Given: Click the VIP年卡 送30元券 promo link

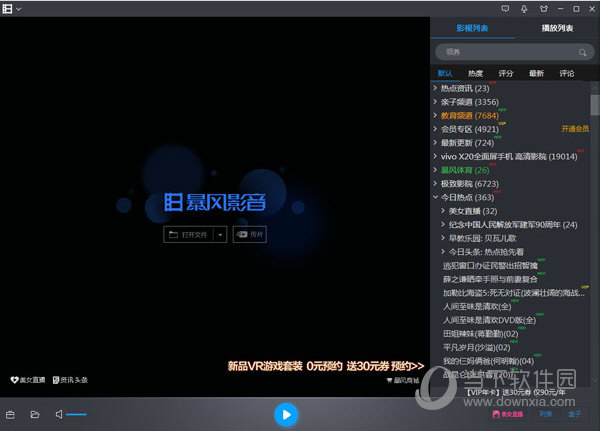Looking at the screenshot, I should (x=515, y=392).
